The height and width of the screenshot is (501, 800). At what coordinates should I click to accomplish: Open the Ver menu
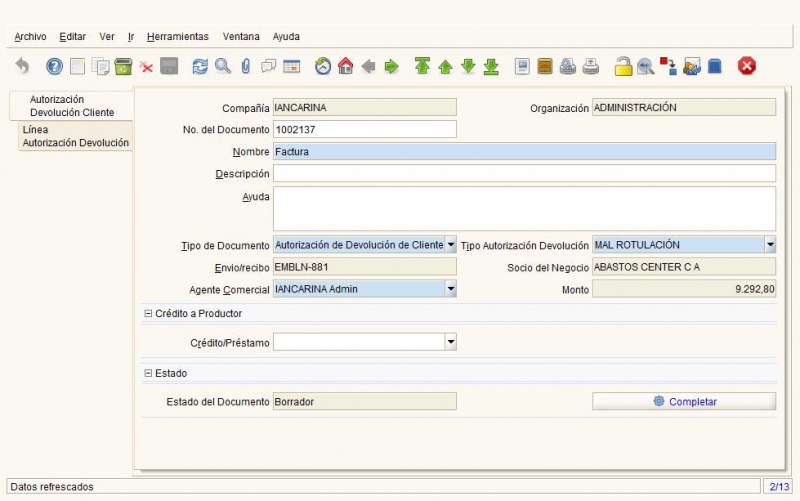tap(107, 37)
